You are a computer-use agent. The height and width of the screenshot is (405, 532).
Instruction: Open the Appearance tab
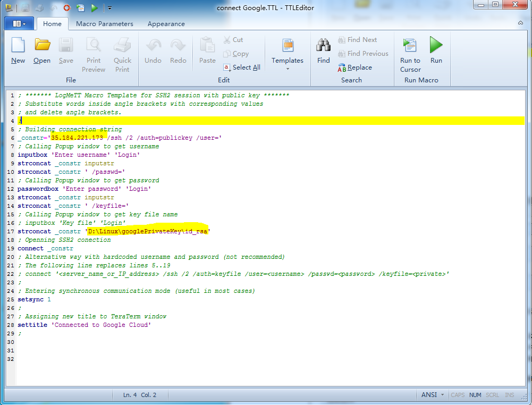click(166, 24)
